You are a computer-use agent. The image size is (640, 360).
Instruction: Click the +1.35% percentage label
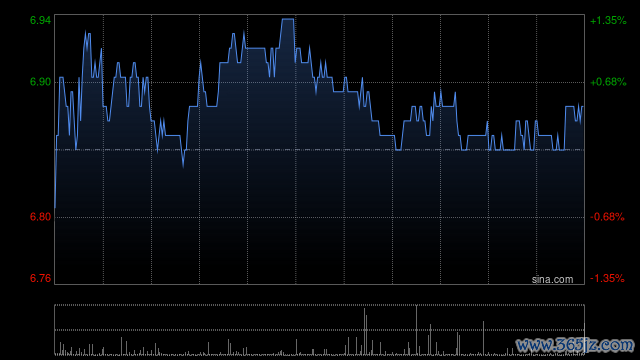pos(608,20)
